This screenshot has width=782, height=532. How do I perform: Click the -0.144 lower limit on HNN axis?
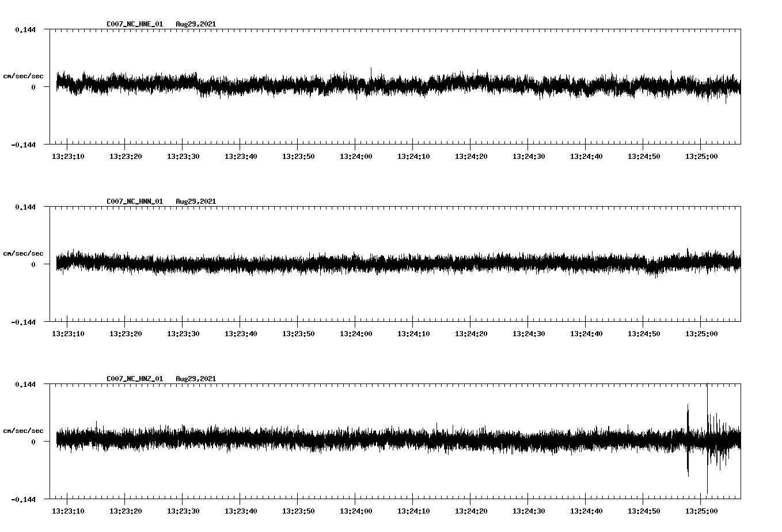point(23,322)
